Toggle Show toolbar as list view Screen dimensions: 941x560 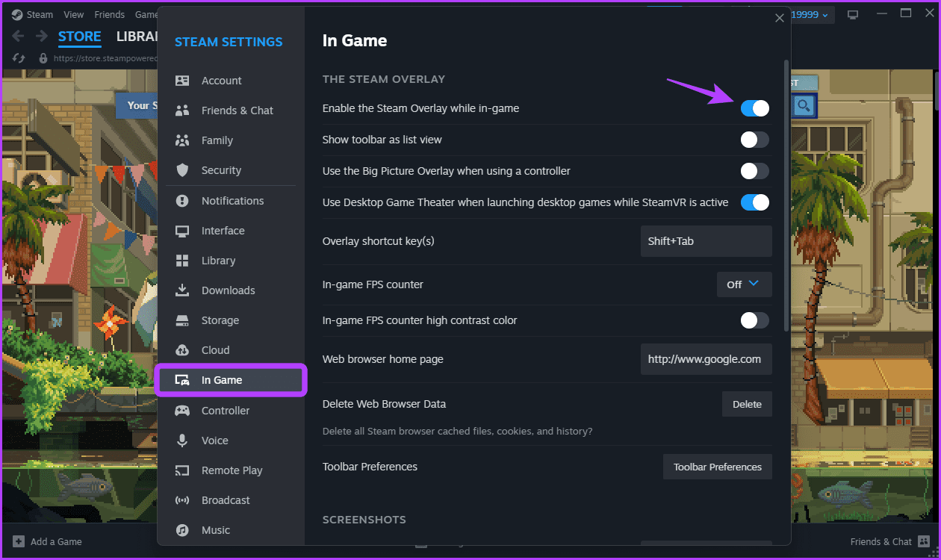[755, 140]
